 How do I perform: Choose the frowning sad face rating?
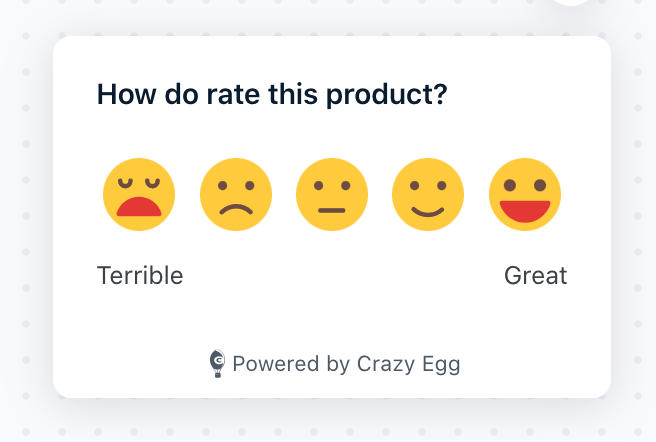236,194
